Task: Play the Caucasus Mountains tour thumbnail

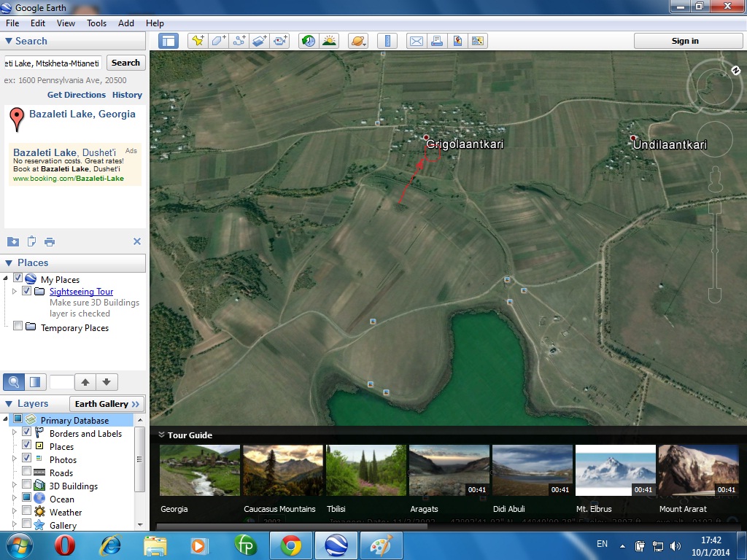Action: click(283, 470)
